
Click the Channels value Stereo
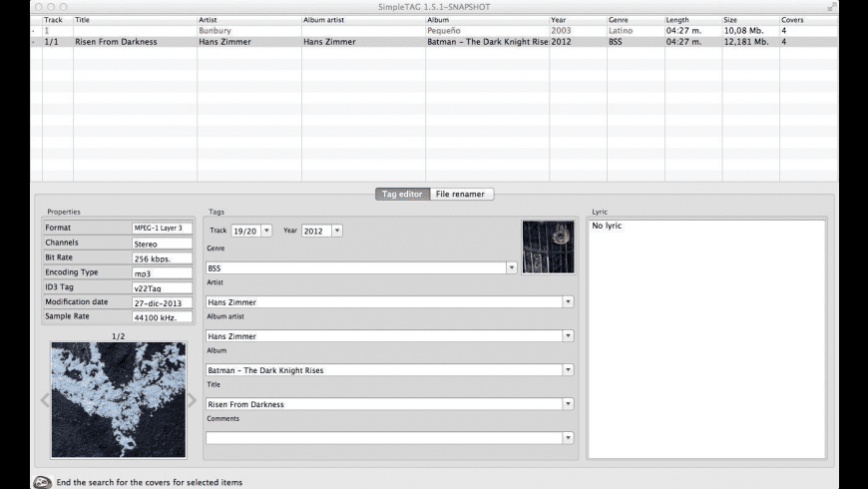pyautogui.click(x=163, y=244)
